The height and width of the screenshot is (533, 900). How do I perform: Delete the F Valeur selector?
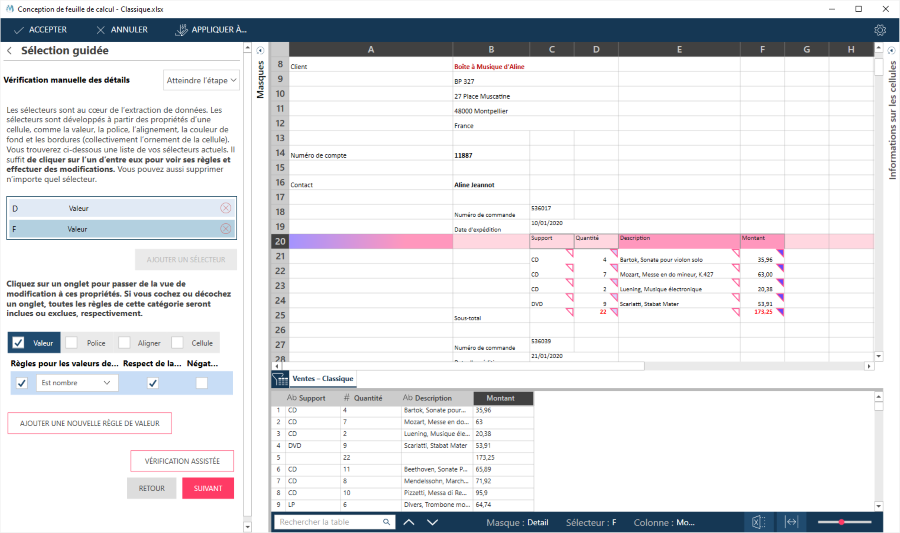(225, 229)
